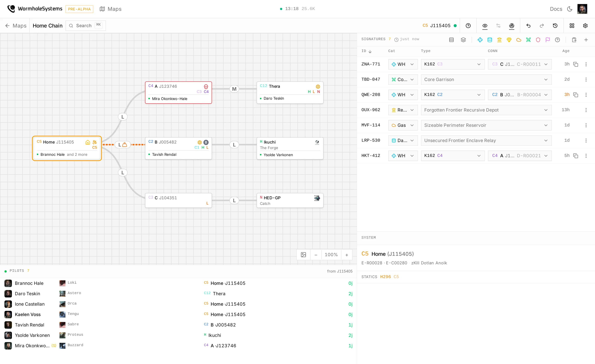Add a new signature with plus icon
The height and width of the screenshot is (364, 595).
[586, 40]
